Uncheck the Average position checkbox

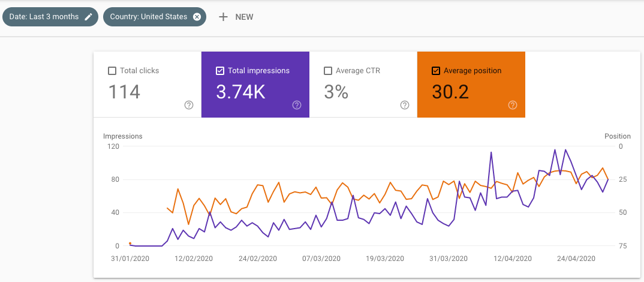(x=436, y=71)
